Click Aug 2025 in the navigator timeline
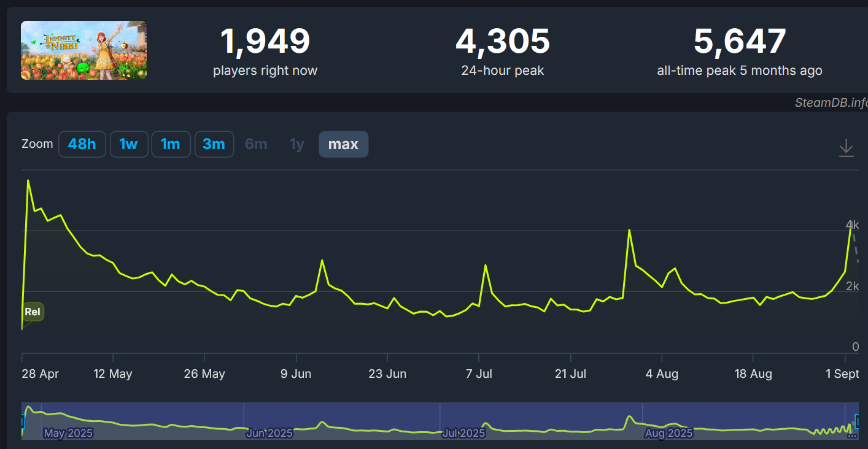 [x=668, y=434]
